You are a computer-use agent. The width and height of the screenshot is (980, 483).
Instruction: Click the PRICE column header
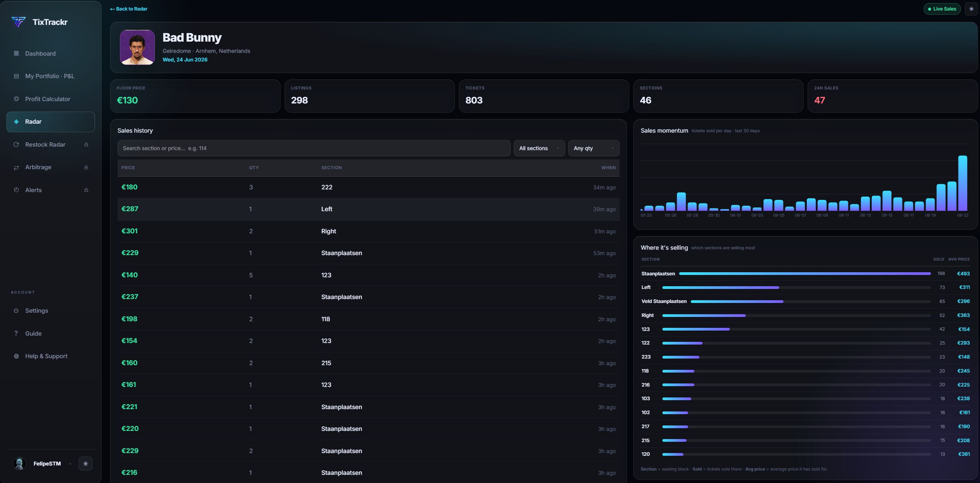(128, 168)
